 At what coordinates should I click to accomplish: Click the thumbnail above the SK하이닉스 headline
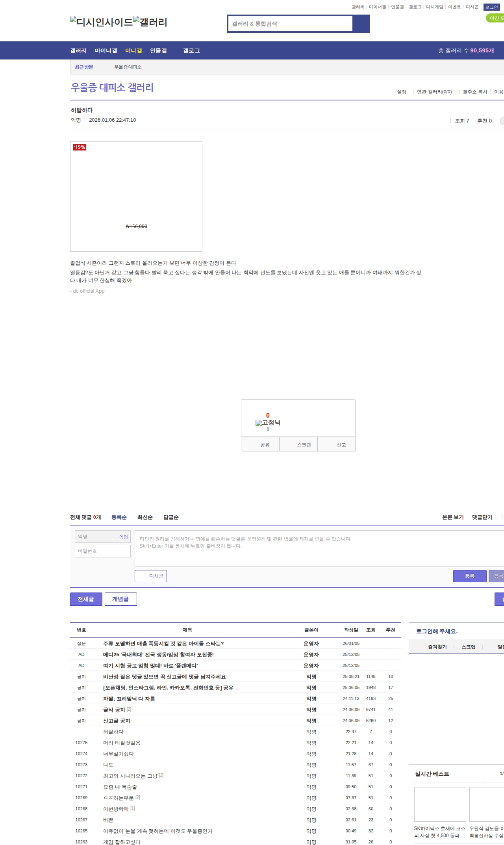coord(440,804)
